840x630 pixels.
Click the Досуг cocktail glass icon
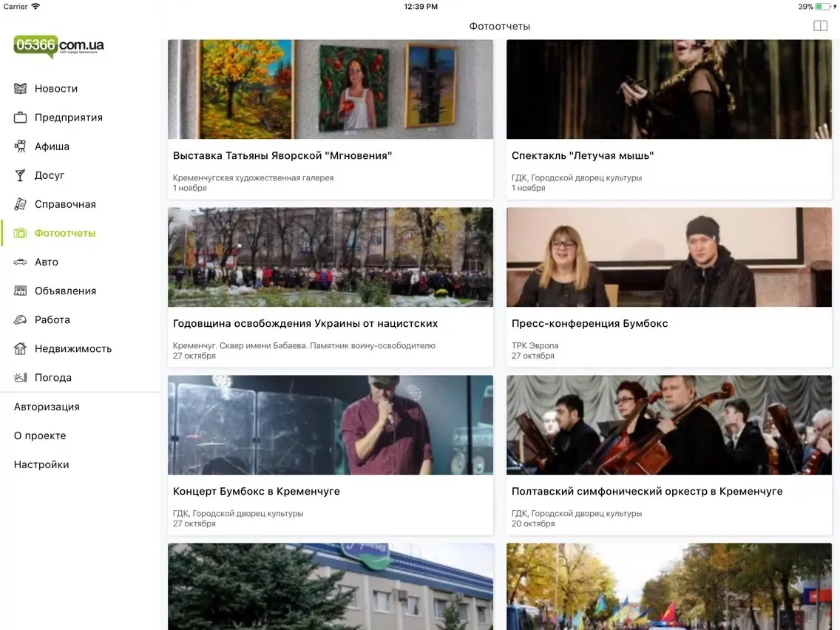(x=21, y=175)
